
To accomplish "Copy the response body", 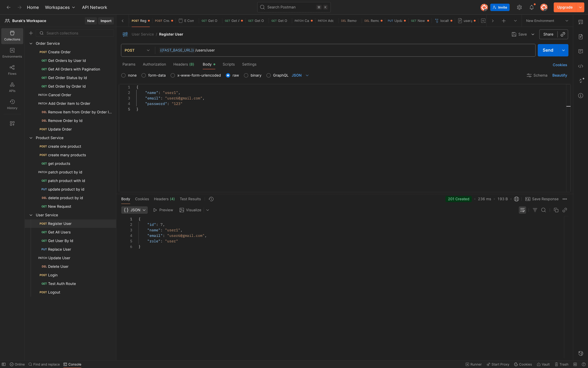I will pos(556,210).
